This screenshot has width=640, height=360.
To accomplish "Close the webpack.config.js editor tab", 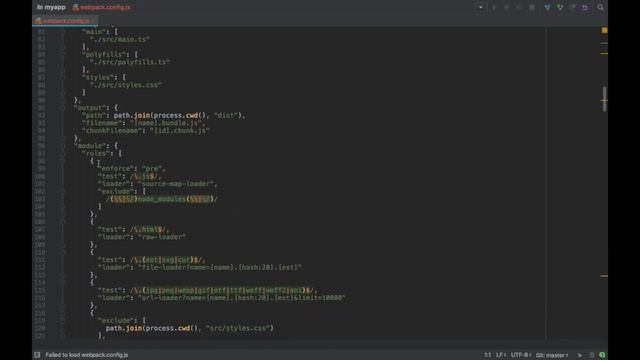I will click(x=94, y=20).
